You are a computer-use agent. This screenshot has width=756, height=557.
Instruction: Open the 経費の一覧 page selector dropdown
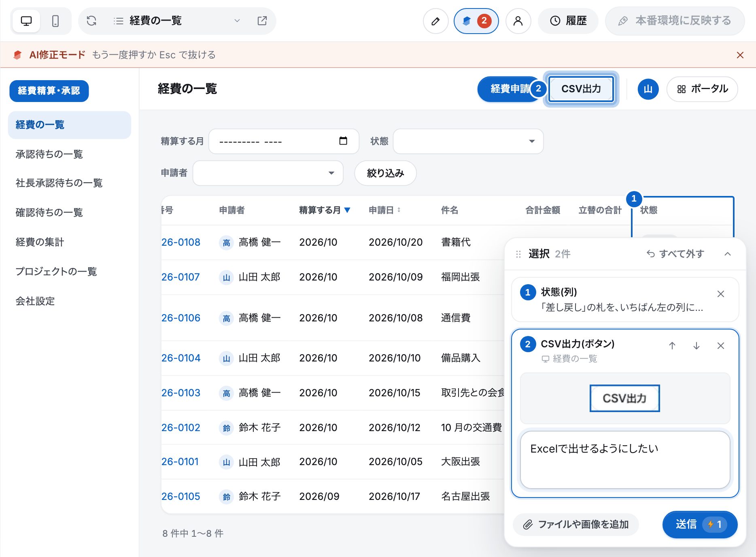click(x=177, y=21)
